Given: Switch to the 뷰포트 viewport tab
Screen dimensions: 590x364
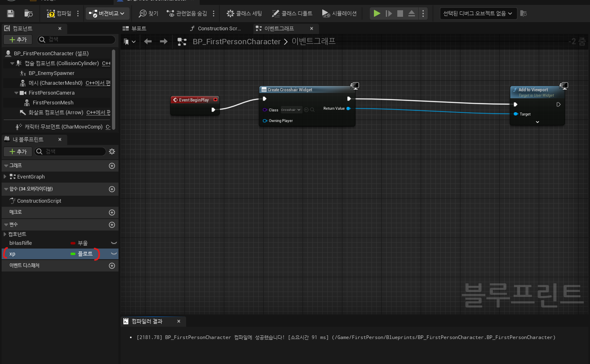Looking at the screenshot, I should (x=134, y=28).
